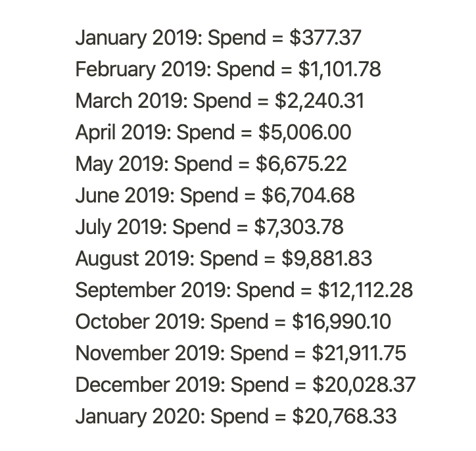Click the June 2019 spend line
The image size is (476, 451).
[x=215, y=196]
